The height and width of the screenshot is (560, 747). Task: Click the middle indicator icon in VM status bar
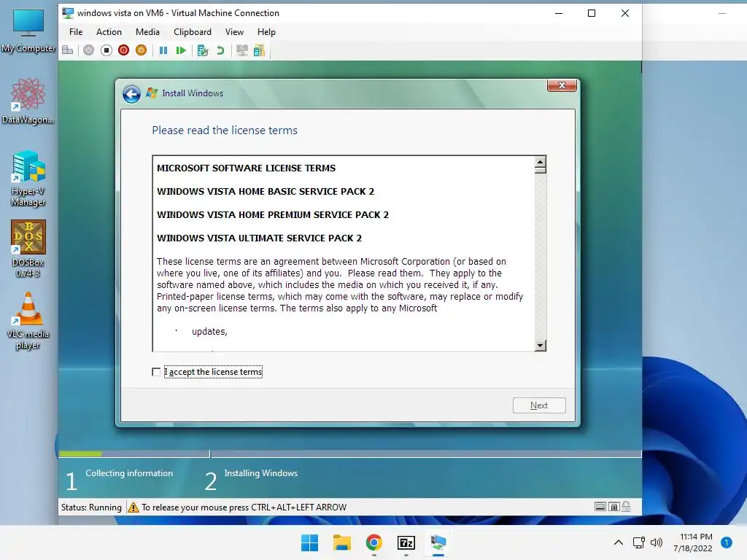click(x=614, y=507)
